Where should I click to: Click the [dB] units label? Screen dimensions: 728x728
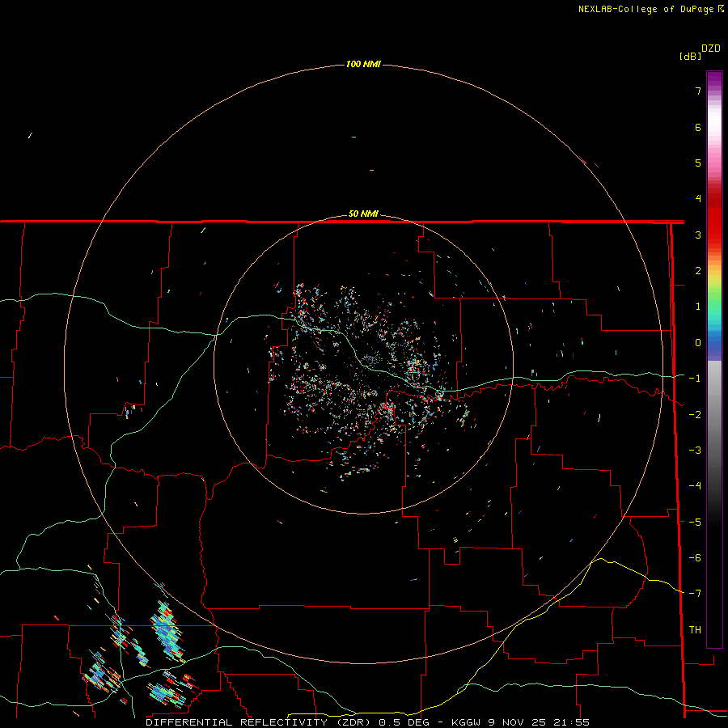[690, 56]
